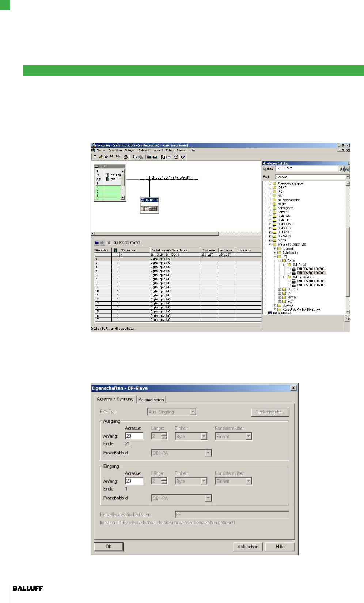
Task: Select BNI PBS-501-000-Z001 device in catalog
Action: pos(311,269)
